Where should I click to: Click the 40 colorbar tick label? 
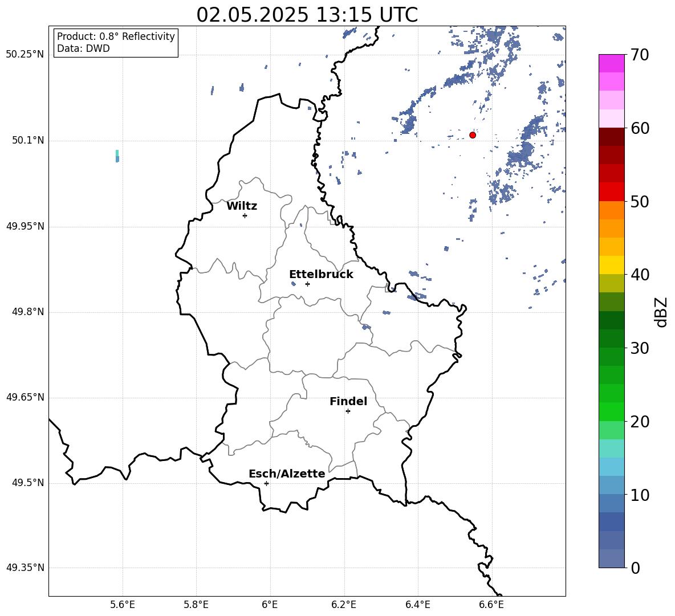click(640, 275)
